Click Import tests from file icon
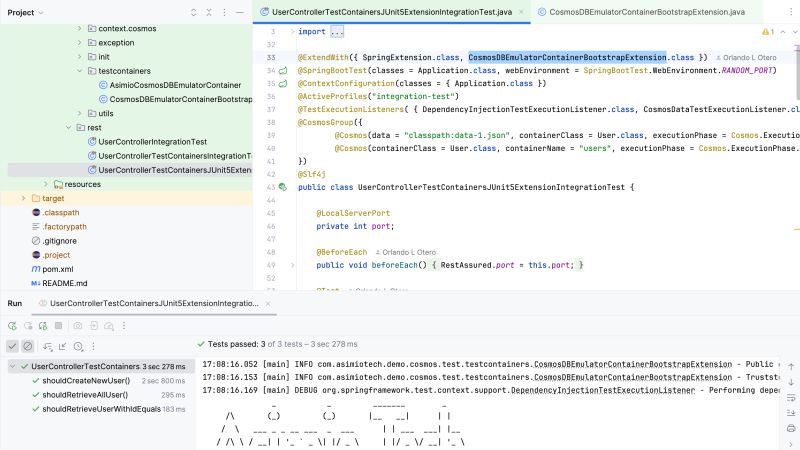The image size is (800, 450). [x=94, y=326]
